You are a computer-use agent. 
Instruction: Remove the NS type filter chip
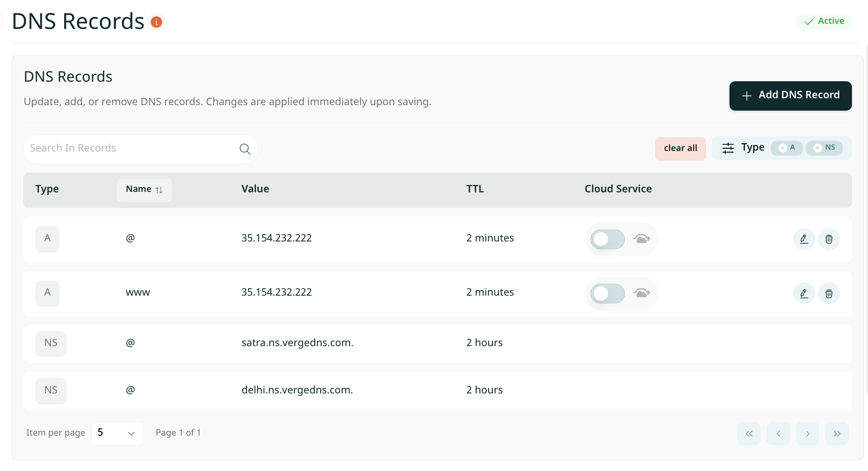tap(818, 148)
